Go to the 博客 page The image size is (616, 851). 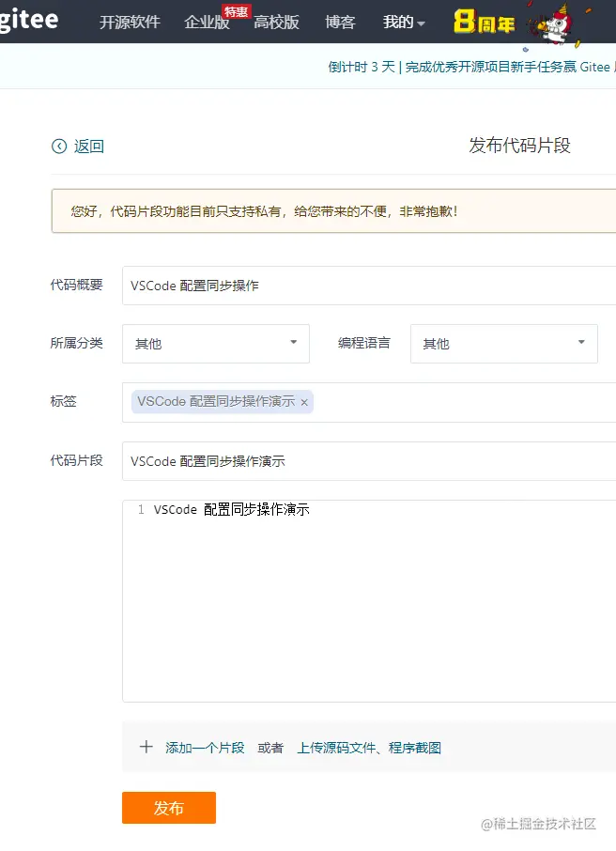point(340,23)
